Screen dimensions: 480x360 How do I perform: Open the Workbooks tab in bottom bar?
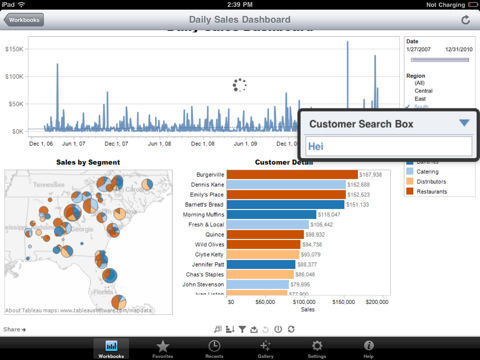click(111, 349)
